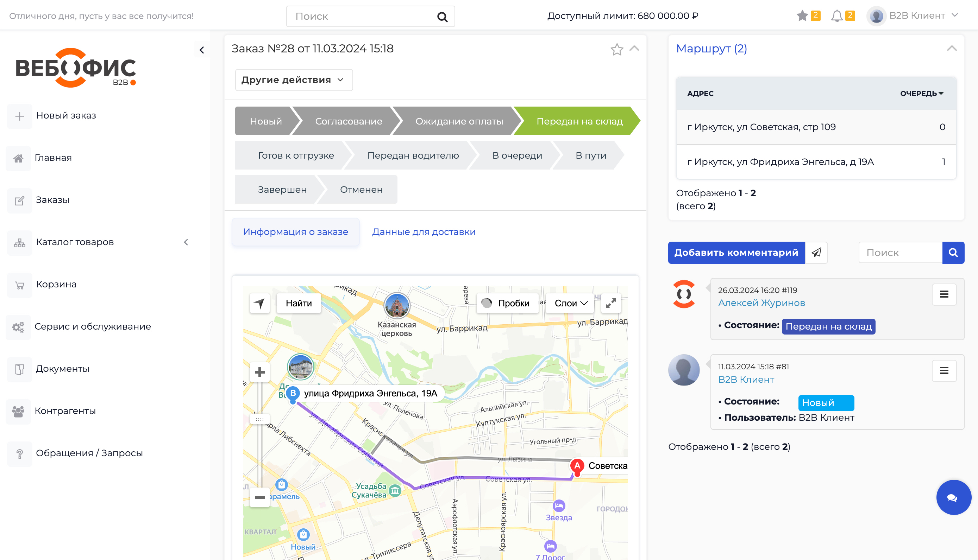Click the favorite star icon on the order
Viewport: 978px width, 560px height.
(x=616, y=49)
